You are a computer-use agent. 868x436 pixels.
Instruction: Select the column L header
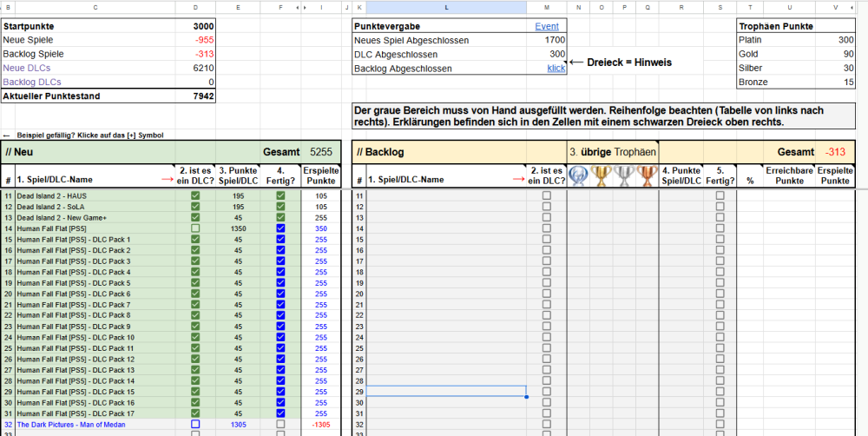coord(446,7)
